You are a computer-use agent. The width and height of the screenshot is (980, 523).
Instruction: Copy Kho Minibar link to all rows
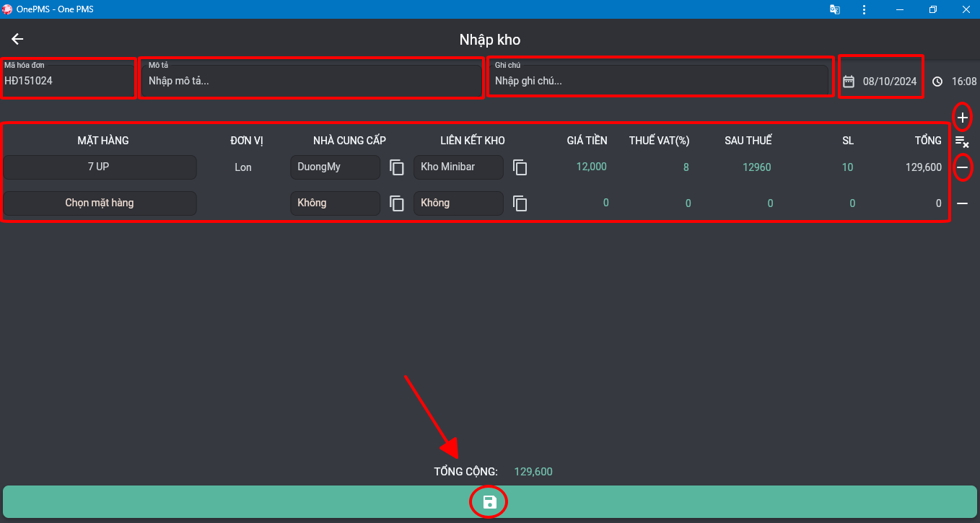pos(520,167)
